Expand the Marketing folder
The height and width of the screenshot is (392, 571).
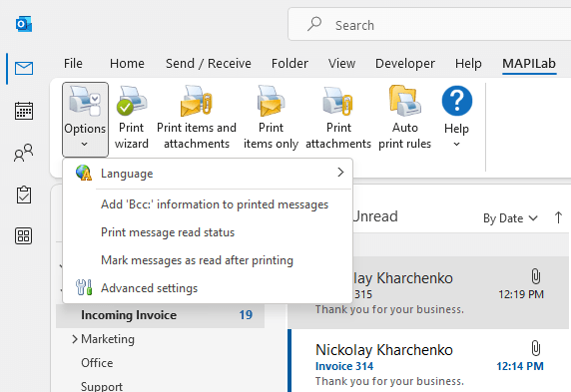[75, 339]
